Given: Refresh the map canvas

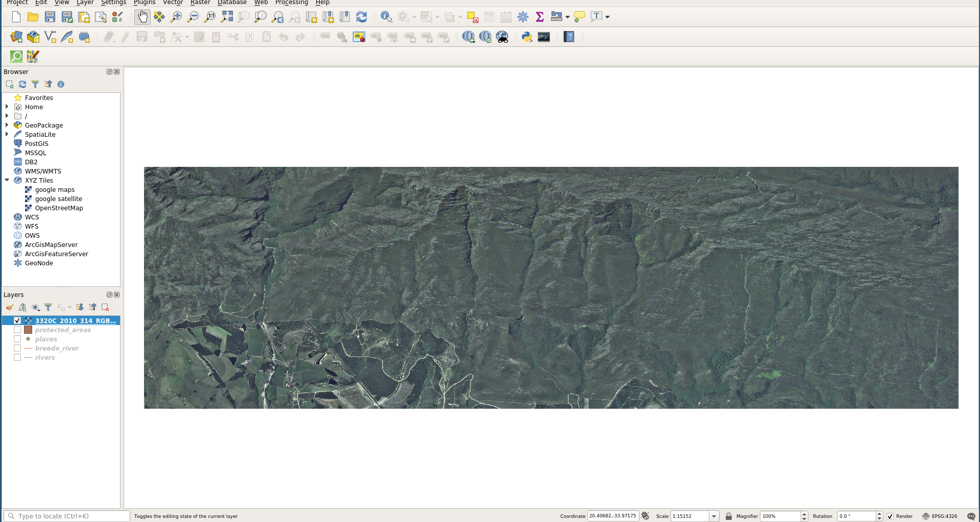Looking at the screenshot, I should [x=362, y=17].
